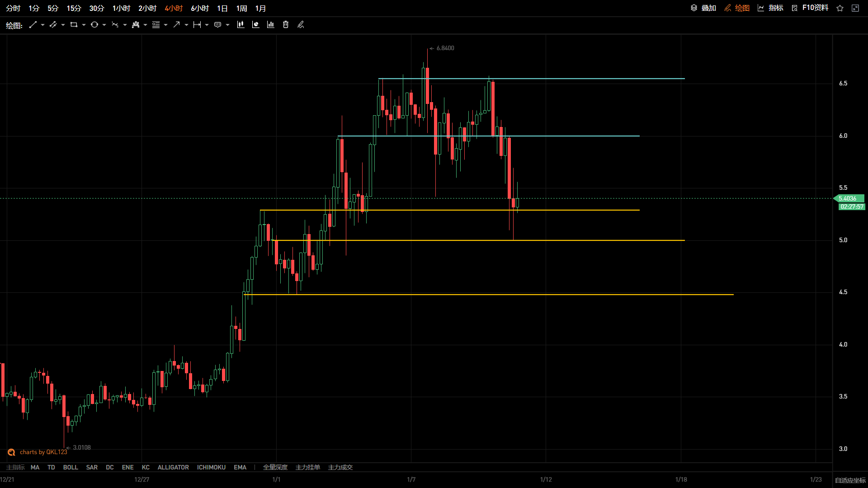Select the rectangle shape drawing tool
Viewport: 868px width, 488px height.
pyautogui.click(x=74, y=25)
